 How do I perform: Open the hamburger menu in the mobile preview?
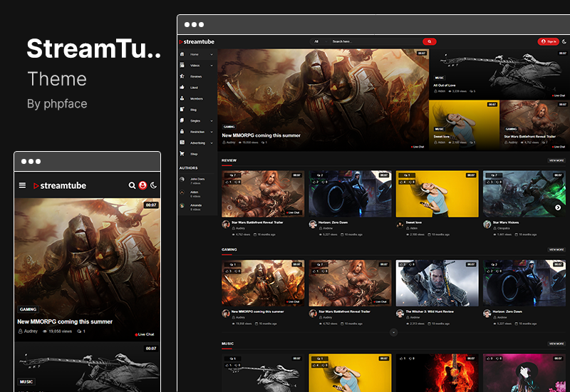click(x=22, y=185)
